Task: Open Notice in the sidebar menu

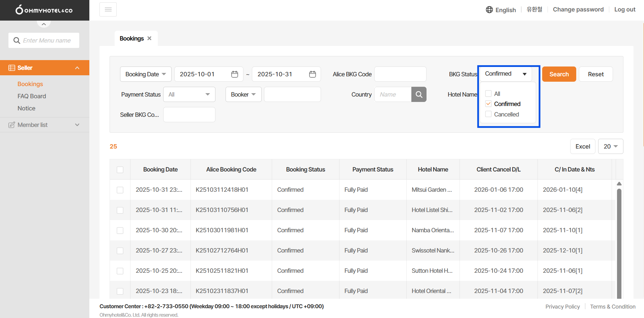Action: [x=26, y=108]
